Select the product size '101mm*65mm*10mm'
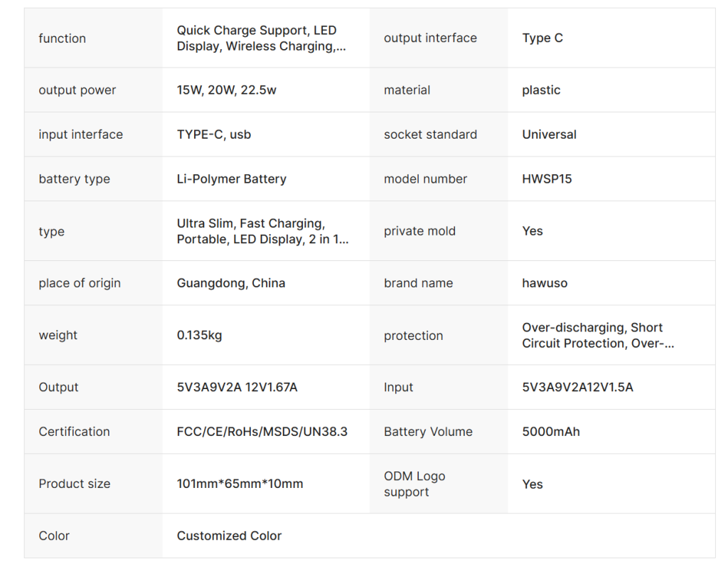728x564 pixels. pos(240,484)
